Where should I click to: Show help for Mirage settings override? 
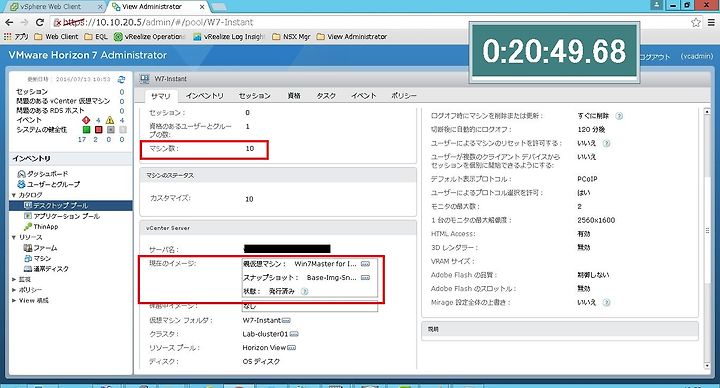pyautogui.click(x=606, y=303)
